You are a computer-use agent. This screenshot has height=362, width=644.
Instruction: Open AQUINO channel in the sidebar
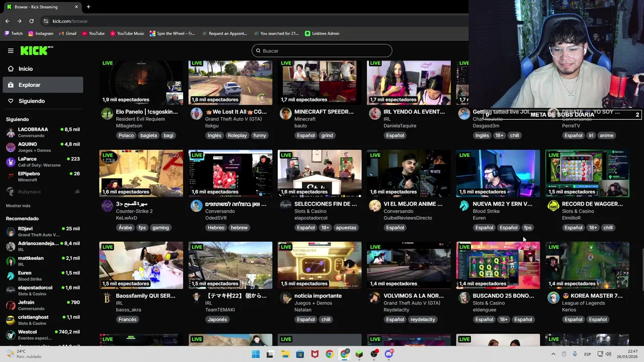43,147
